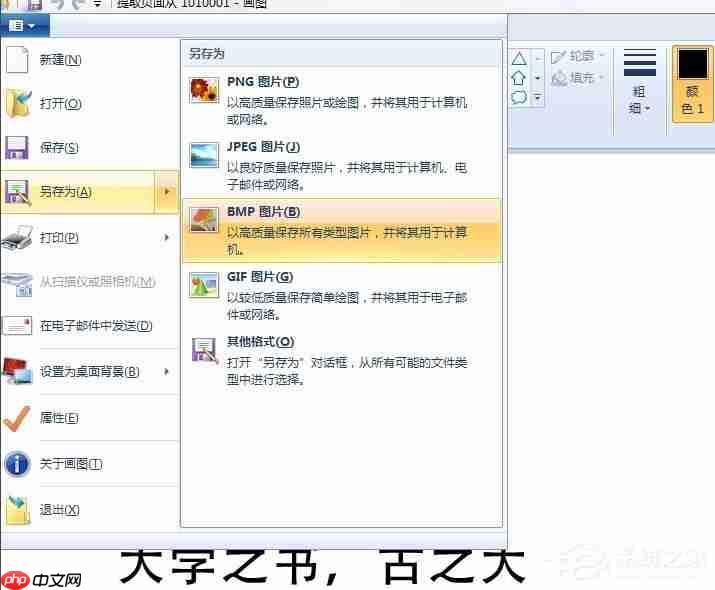This screenshot has width=715, height=590.
Task: Select the up arrow shape in ribbon
Action: 519,78
